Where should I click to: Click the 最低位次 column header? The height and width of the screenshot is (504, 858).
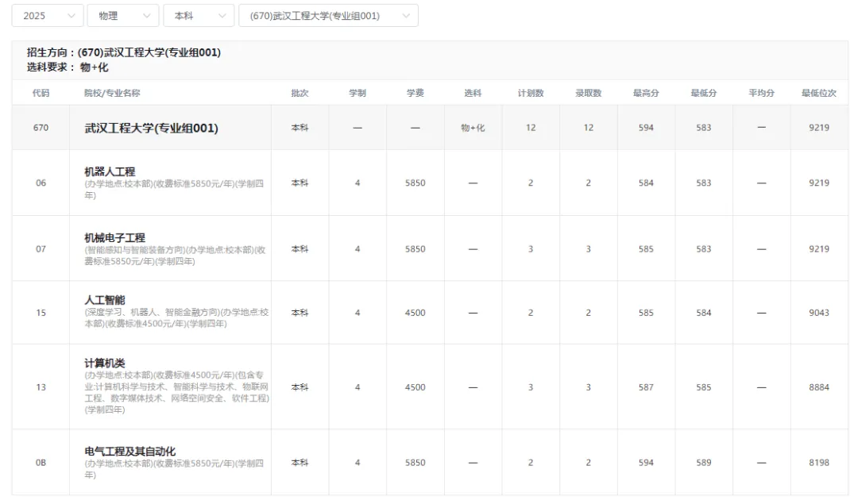coord(819,93)
